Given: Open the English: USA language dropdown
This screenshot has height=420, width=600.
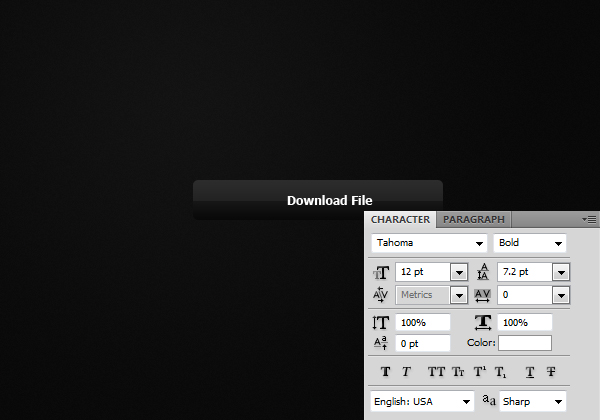Looking at the screenshot, I should [x=422, y=401].
